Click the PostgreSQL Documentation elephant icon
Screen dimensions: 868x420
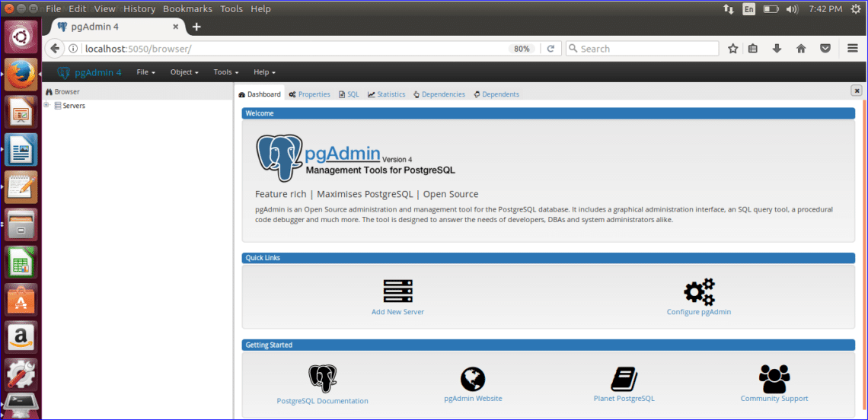[x=322, y=378]
